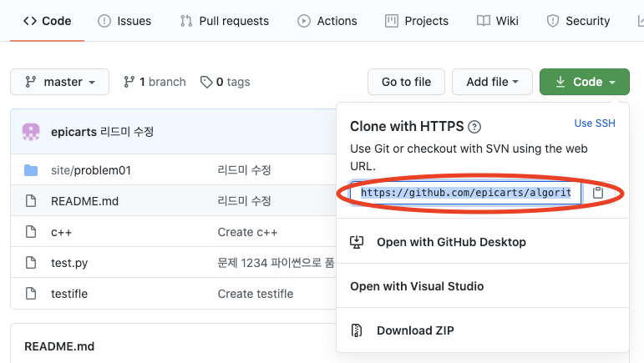Viewport: 644px width, 363px height.
Task: Switch to Use SSH
Action: pos(595,124)
